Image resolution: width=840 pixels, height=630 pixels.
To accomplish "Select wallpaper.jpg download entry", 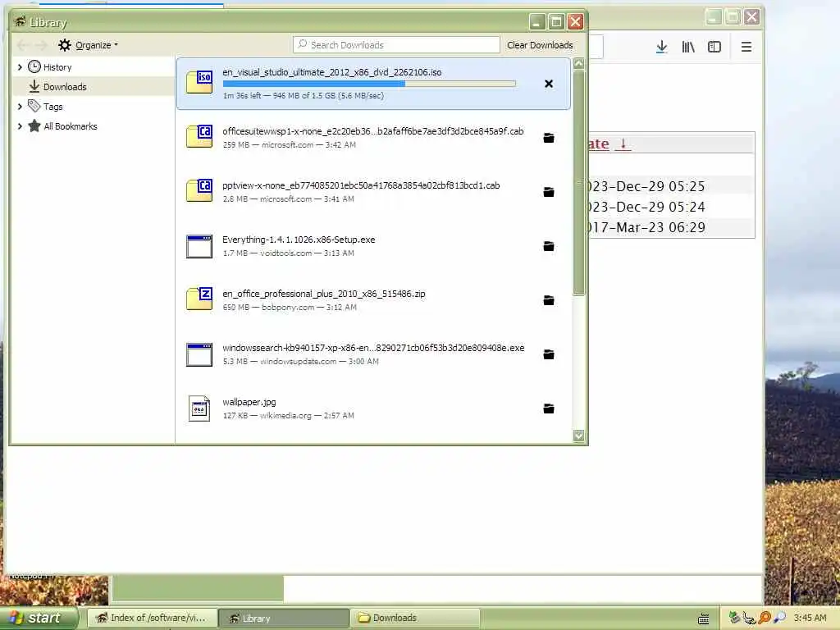I will pos(373,409).
